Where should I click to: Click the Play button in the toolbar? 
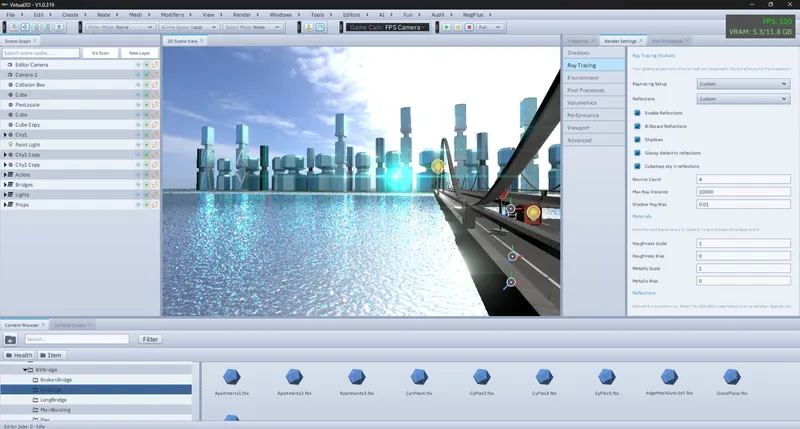pyautogui.click(x=446, y=27)
